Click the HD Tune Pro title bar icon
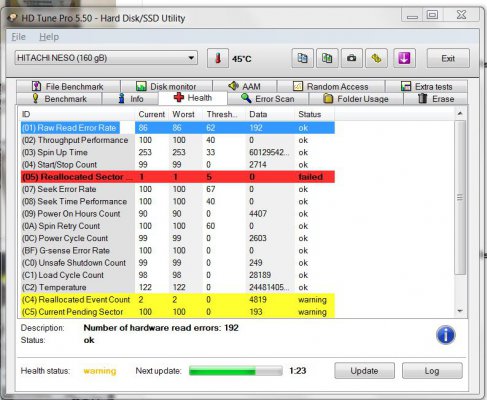The width and height of the screenshot is (487, 400). pos(12,17)
